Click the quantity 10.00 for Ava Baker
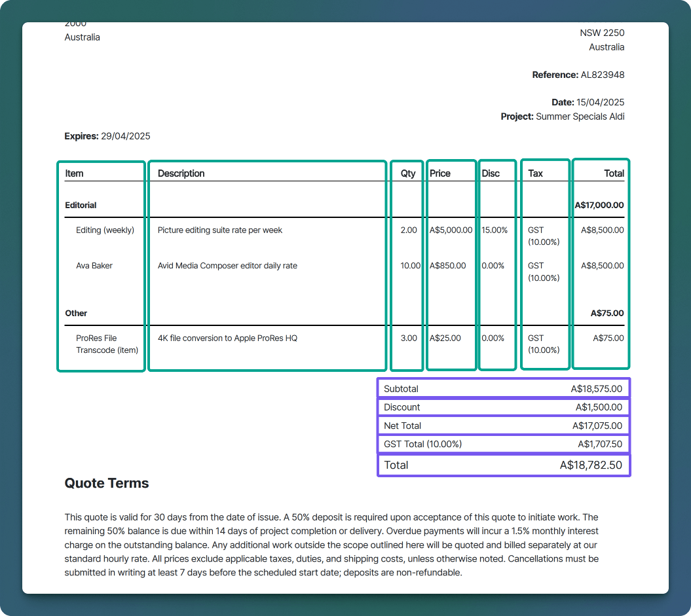 click(x=410, y=266)
